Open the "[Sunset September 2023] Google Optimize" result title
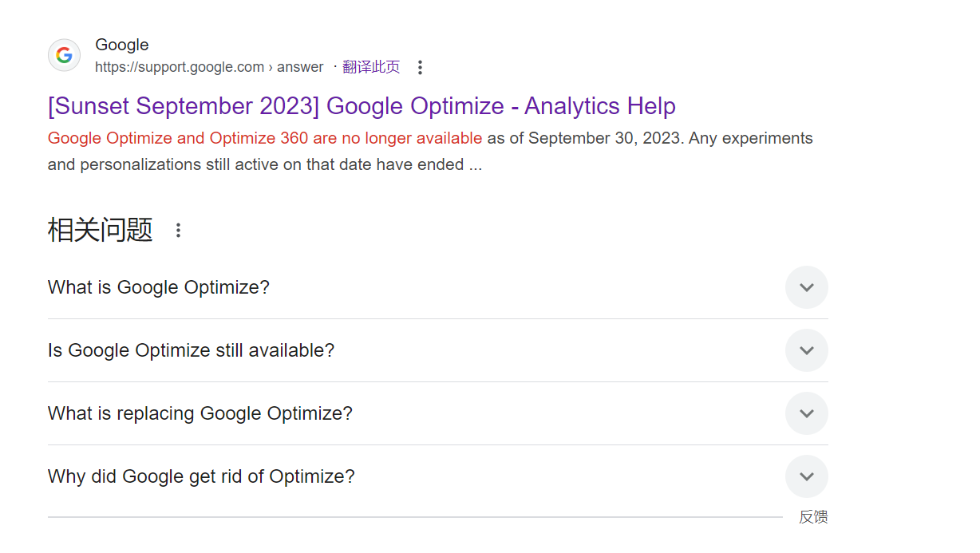980x553 pixels. pos(362,106)
